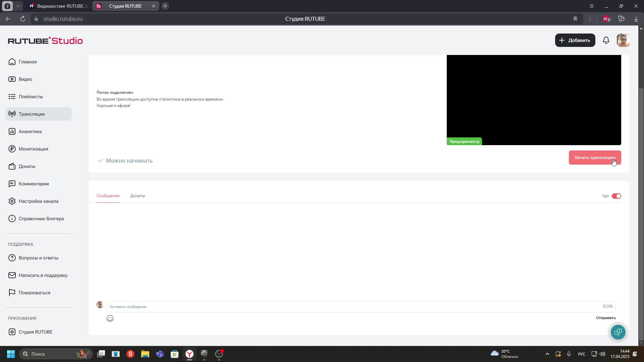Show hidden system tray icons chevron
Viewport: 644px width, 362px height.
(547, 354)
